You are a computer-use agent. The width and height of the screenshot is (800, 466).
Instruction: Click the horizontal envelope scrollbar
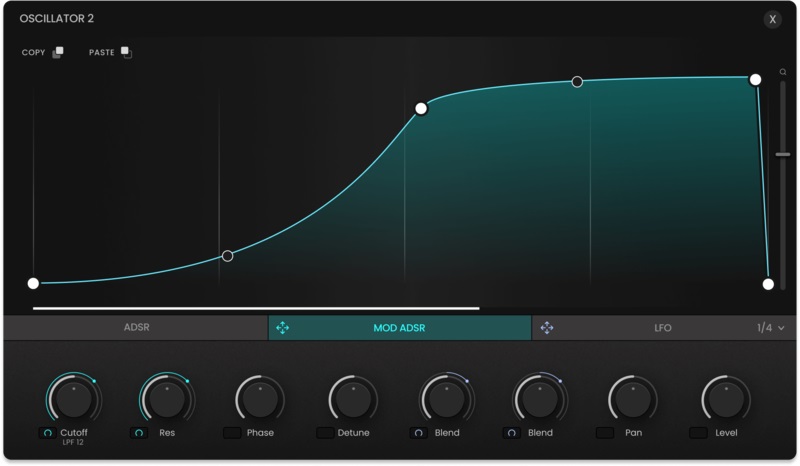click(x=256, y=308)
